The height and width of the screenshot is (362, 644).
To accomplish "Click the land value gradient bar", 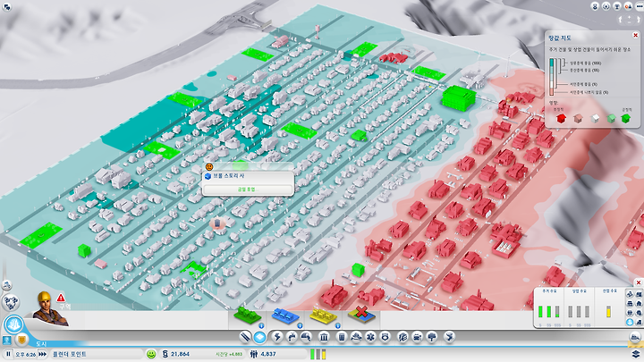I will (x=553, y=77).
